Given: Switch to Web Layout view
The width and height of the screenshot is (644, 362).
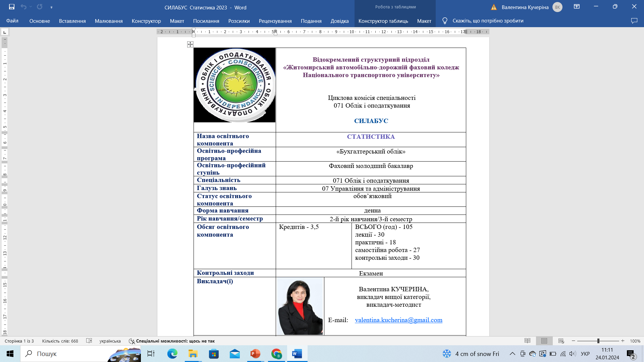Looking at the screenshot, I should [x=561, y=341].
